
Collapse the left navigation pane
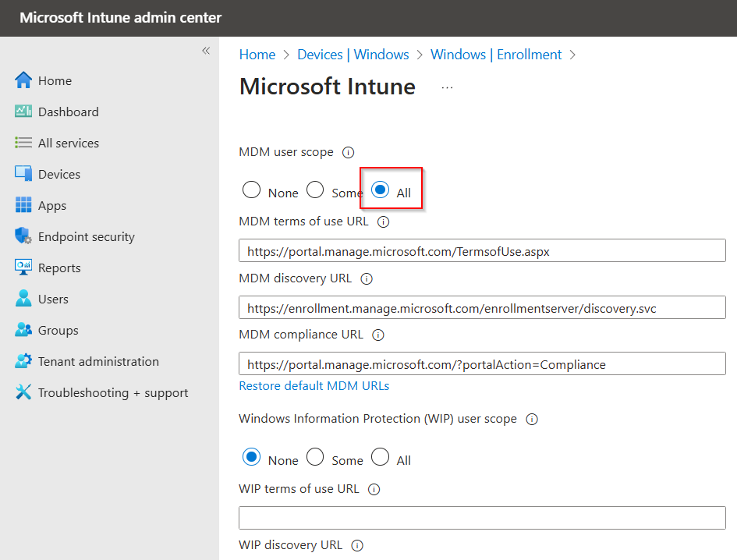point(206,50)
